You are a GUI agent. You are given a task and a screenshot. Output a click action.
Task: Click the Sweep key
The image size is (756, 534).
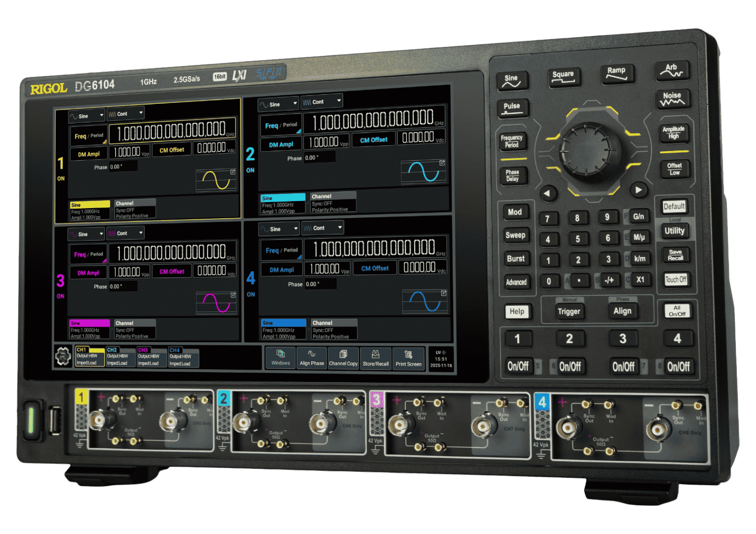tap(516, 235)
